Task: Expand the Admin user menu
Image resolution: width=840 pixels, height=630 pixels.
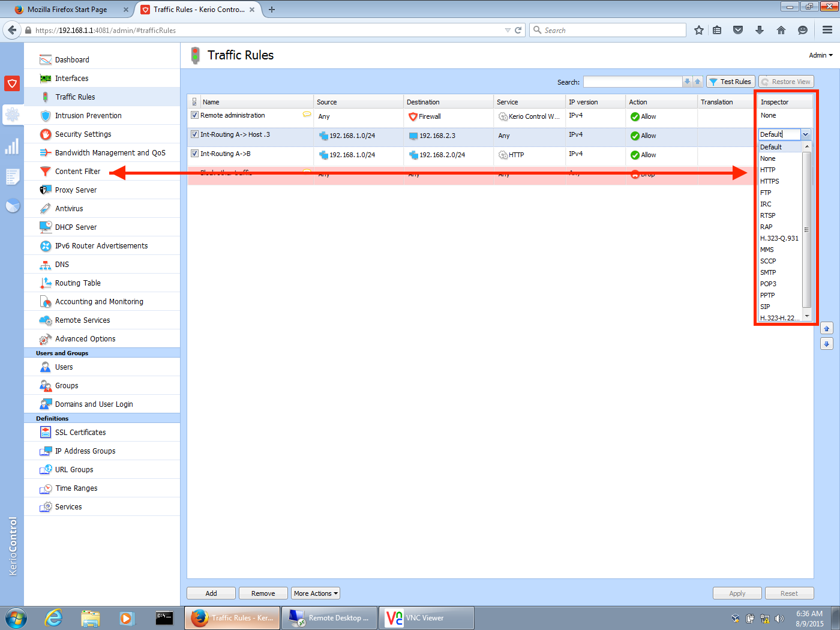Action: click(x=821, y=55)
